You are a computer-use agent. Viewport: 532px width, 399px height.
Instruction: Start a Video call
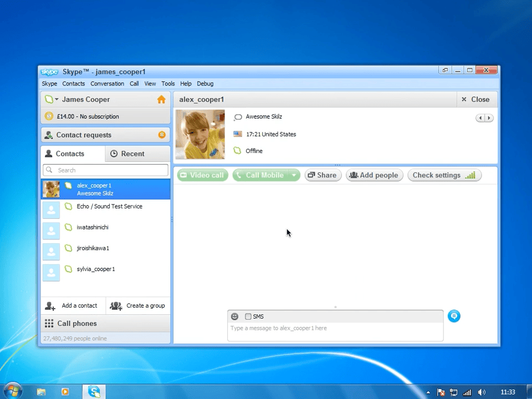pyautogui.click(x=203, y=175)
